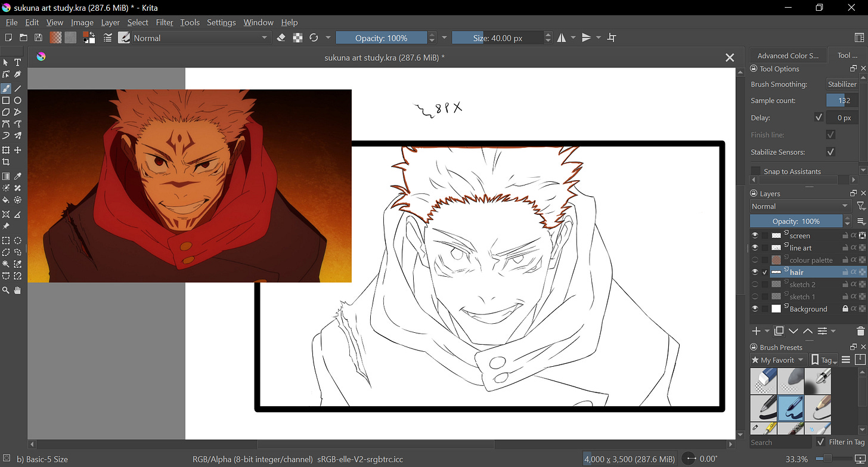Click the brush presets Search field
868x467 pixels.
tap(780, 442)
